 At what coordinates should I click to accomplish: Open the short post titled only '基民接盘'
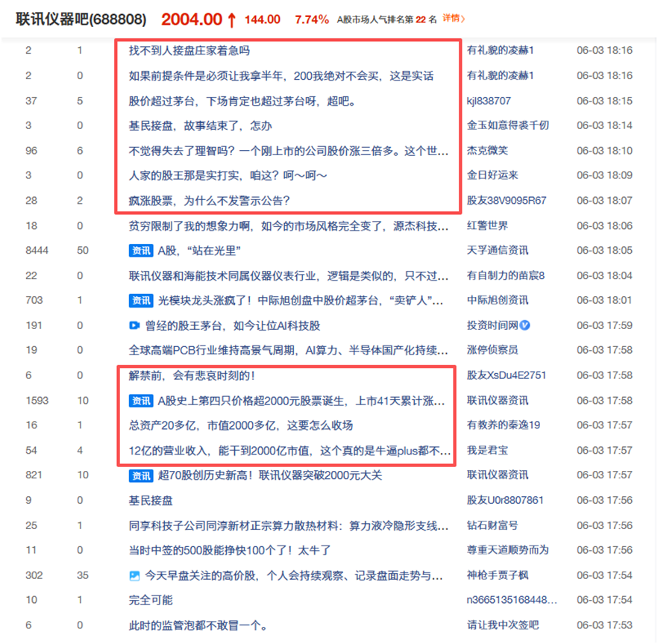[x=151, y=501]
